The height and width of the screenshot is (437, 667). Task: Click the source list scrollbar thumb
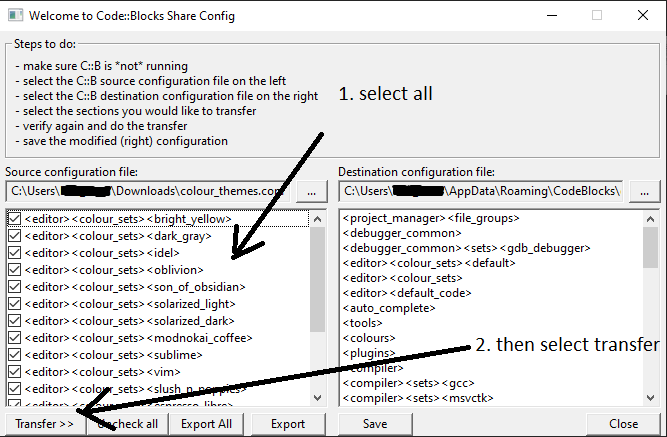317,279
